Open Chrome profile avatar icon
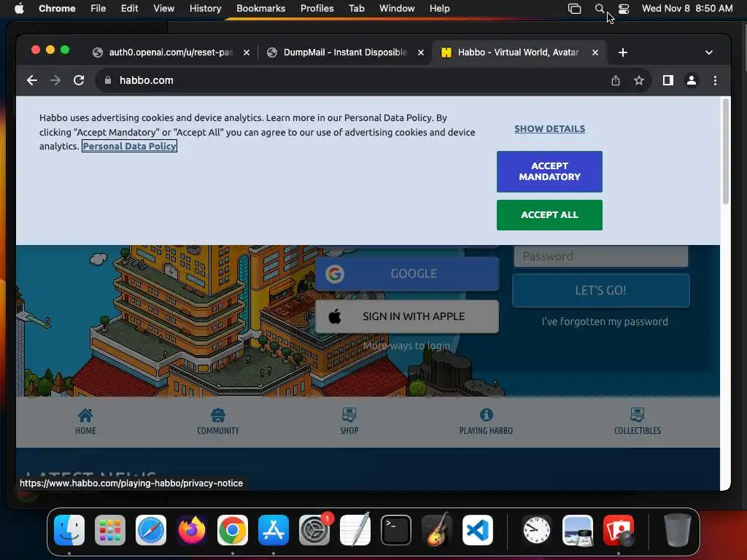 coord(692,80)
